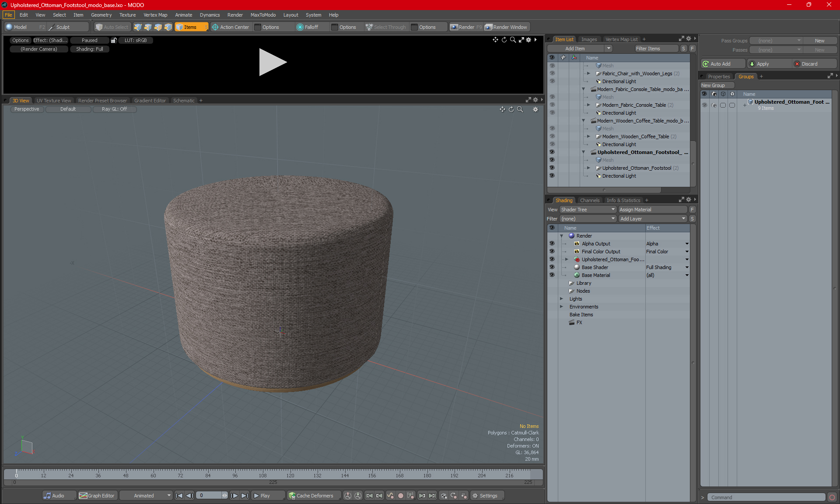The image size is (840, 504).
Task: Start render with F9 Render button
Action: pos(466,27)
